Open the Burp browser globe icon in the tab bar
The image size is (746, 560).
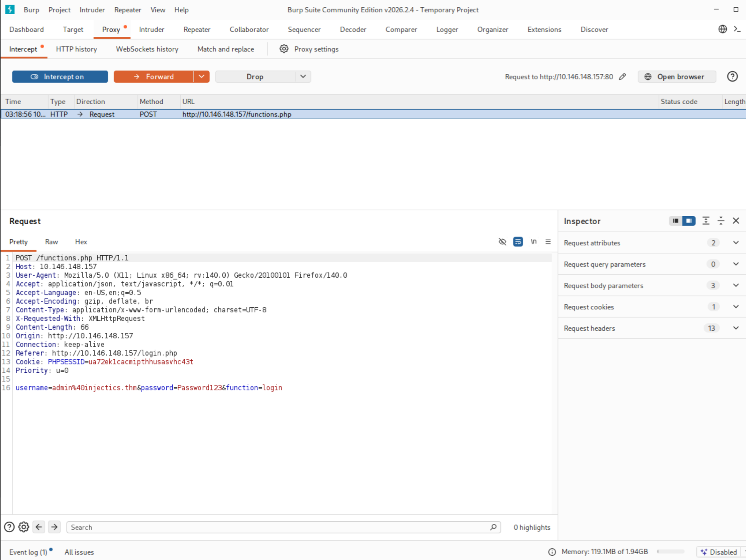[x=723, y=29]
